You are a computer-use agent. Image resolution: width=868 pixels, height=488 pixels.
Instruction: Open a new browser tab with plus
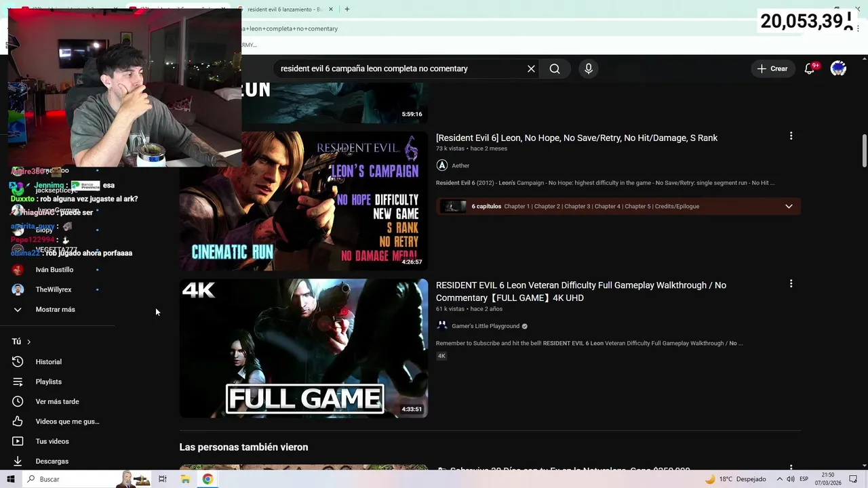(347, 9)
